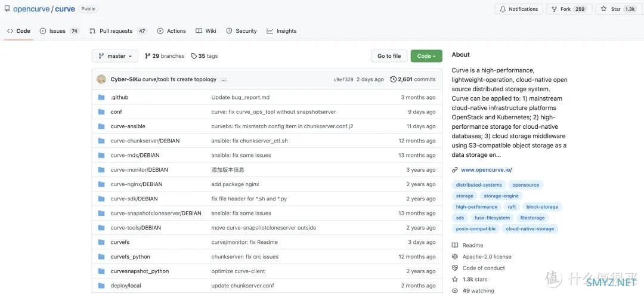Screen dimensions: 644x294
Task: Click the opensource topic tag
Action: (x=526, y=185)
